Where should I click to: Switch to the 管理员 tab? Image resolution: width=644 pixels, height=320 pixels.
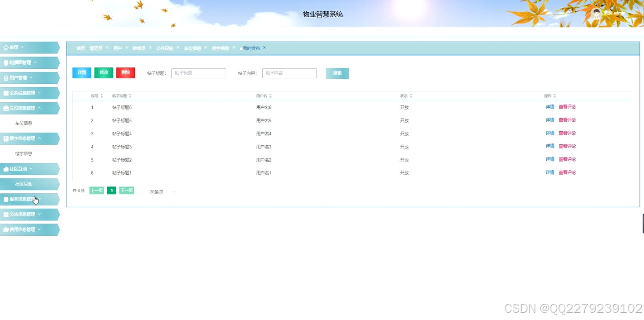point(96,48)
